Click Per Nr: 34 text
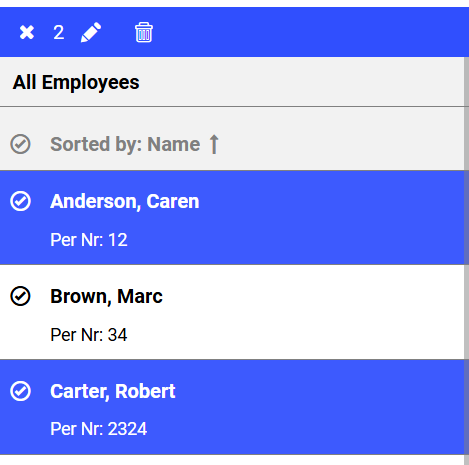The width and height of the screenshot is (469, 465). click(x=89, y=334)
